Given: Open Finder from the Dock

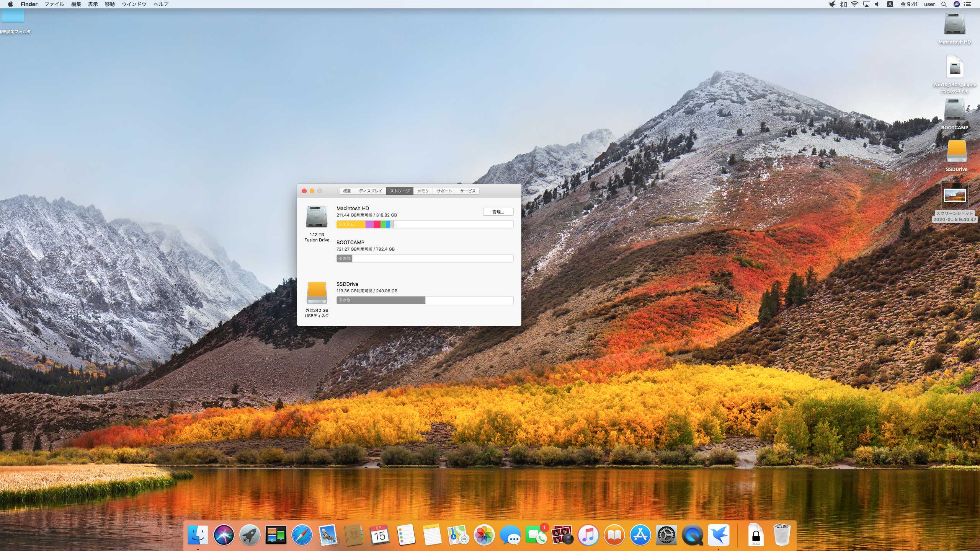Looking at the screenshot, I should pyautogui.click(x=198, y=535).
